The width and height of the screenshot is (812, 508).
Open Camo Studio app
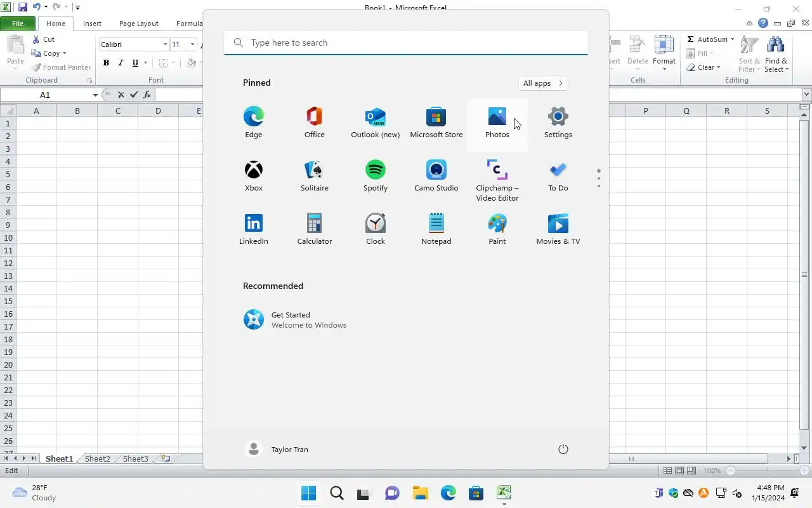[x=436, y=176]
